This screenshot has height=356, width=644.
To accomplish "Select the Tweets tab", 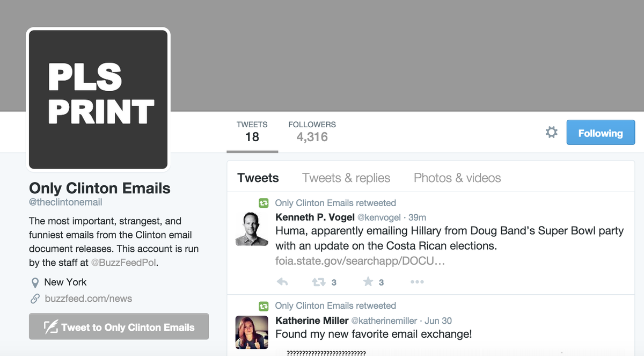I will click(258, 178).
